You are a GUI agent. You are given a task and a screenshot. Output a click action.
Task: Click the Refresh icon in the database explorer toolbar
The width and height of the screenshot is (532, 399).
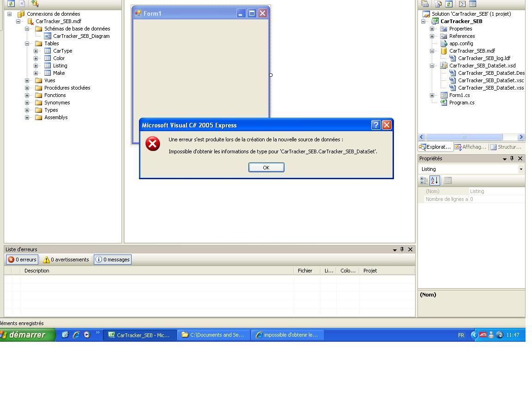point(11,3)
